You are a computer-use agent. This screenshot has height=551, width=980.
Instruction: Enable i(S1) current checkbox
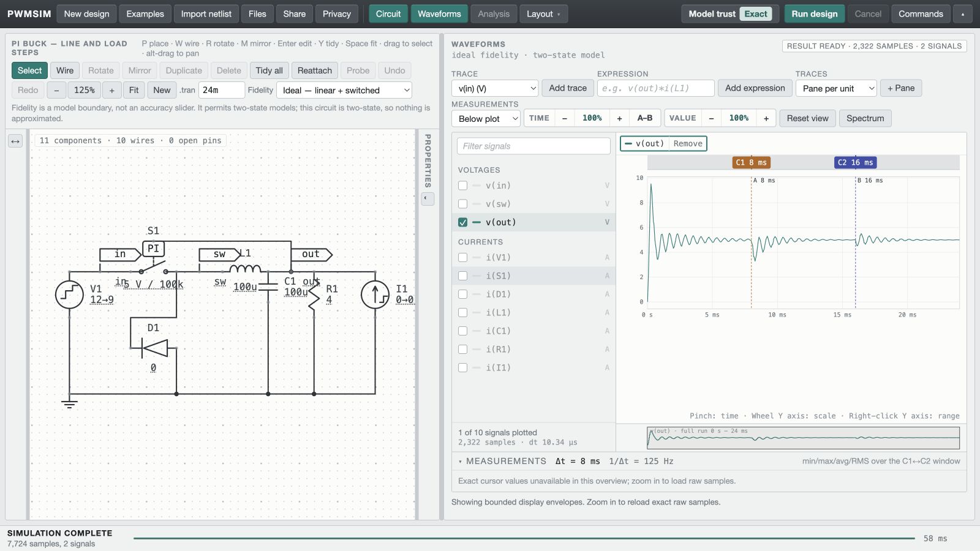tap(462, 276)
